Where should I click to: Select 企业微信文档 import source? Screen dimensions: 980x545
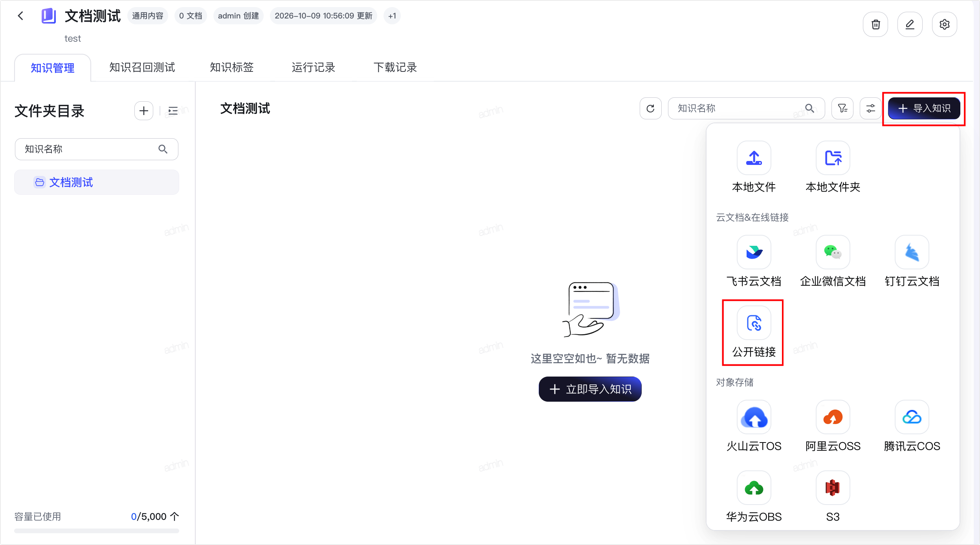point(833,262)
